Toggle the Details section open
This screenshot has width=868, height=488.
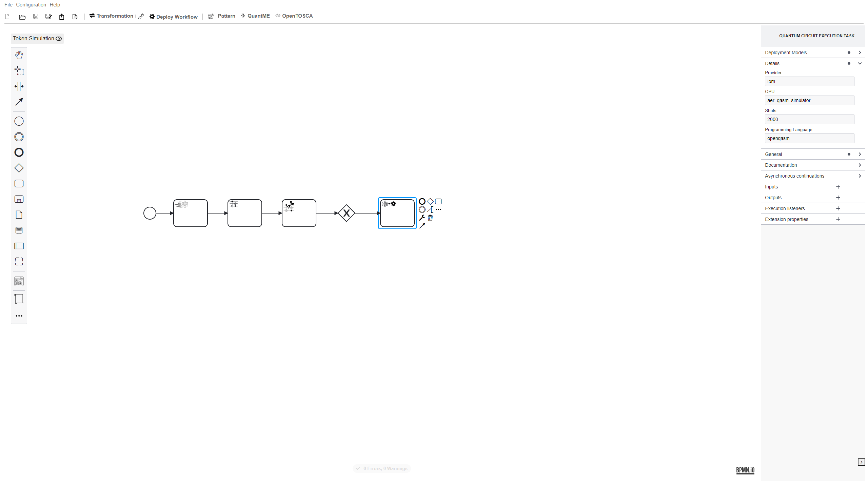[860, 63]
